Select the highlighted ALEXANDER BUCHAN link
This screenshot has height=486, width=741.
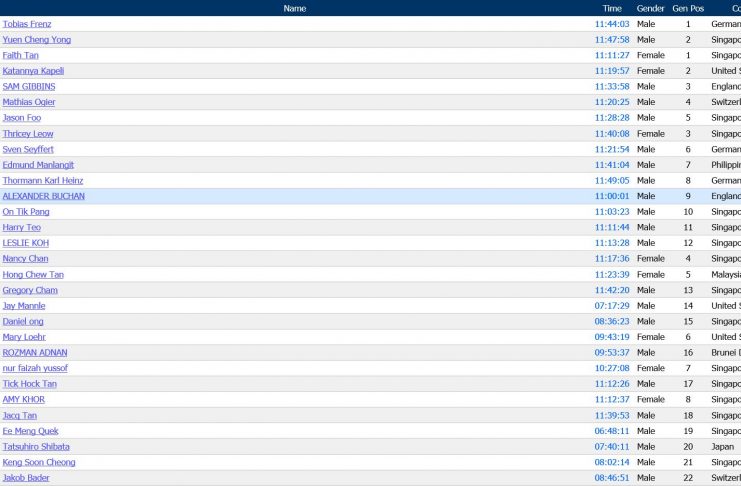[x=44, y=196]
